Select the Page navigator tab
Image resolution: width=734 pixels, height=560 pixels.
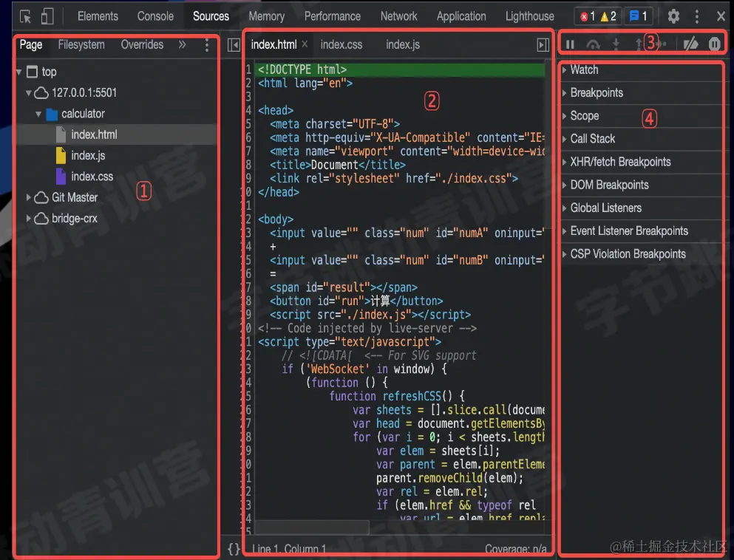(x=31, y=45)
